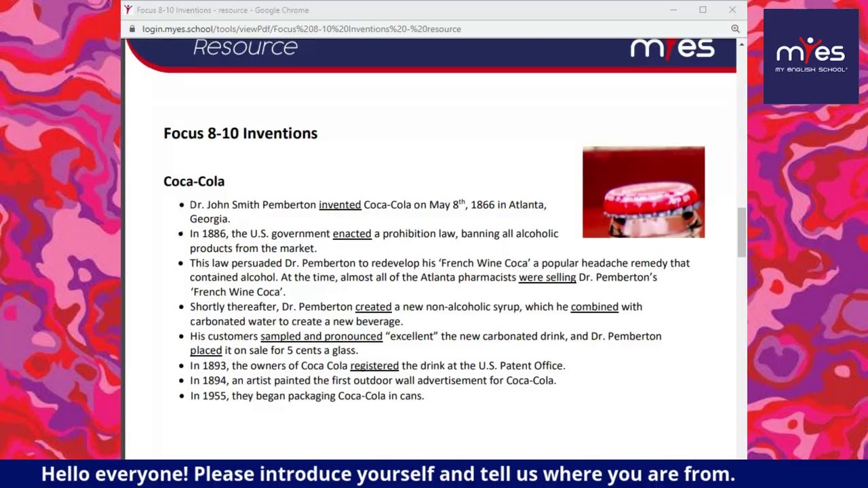
Task: Click the 'Resource' header title
Action: click(245, 47)
